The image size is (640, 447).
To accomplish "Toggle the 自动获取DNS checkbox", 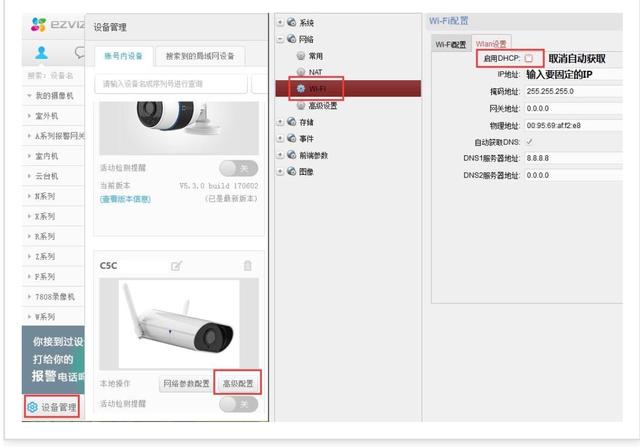I will pyautogui.click(x=529, y=142).
